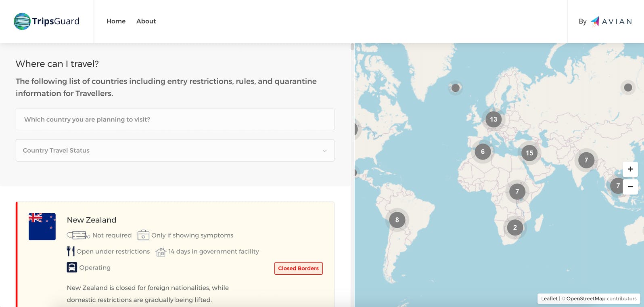This screenshot has width=644, height=307.
Task: Click the face mask icon
Action: 78,235
